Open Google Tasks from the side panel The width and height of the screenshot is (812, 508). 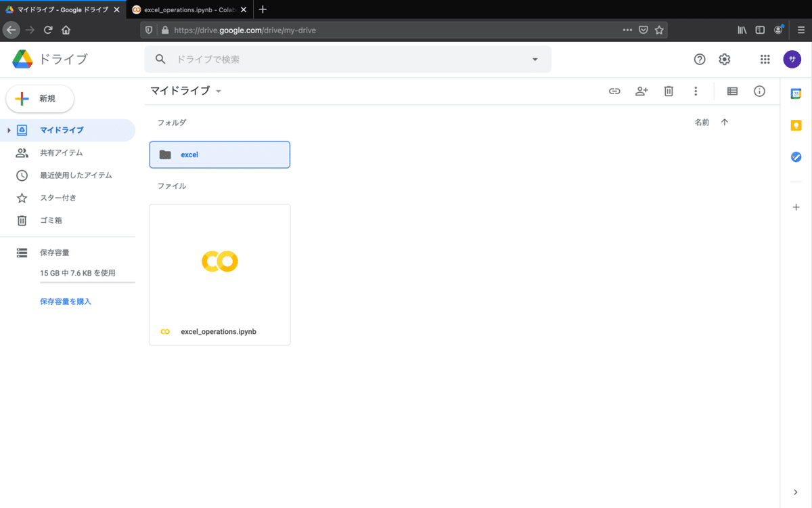pos(796,157)
